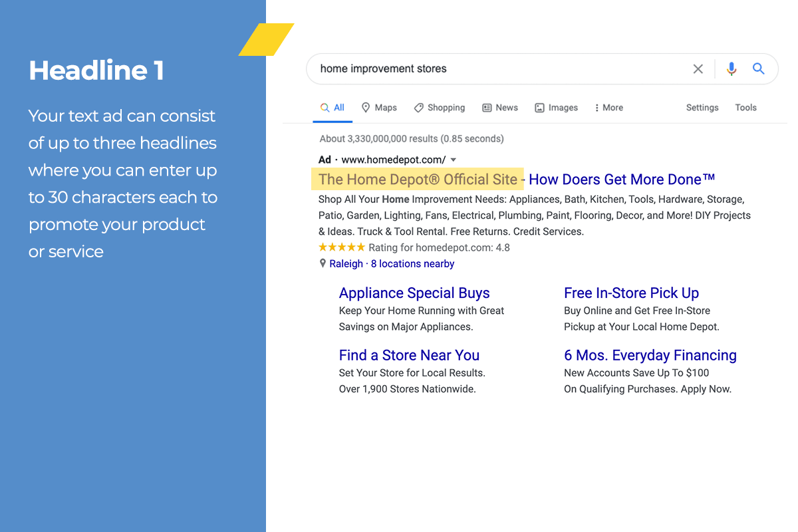This screenshot has height=532, width=798.
Task: Click the blue magnifying glass search icon
Action: pyautogui.click(x=758, y=68)
